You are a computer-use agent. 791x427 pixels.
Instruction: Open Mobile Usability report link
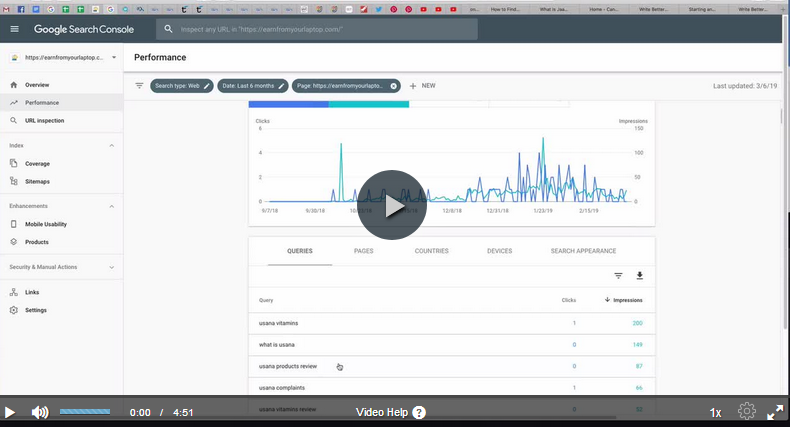point(46,224)
